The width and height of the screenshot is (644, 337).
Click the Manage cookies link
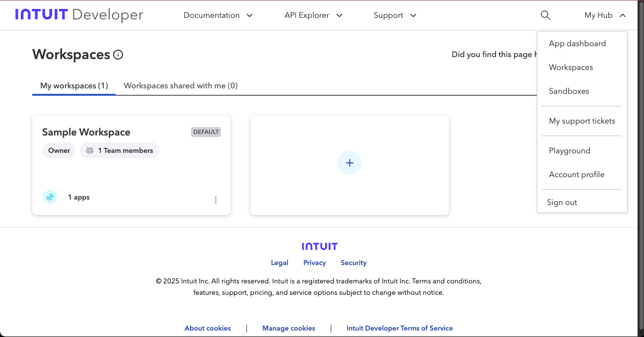point(289,328)
